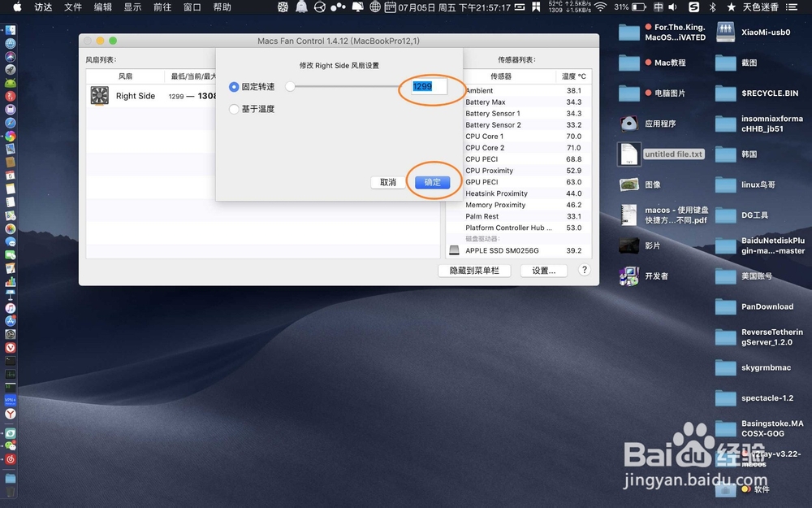Screen dimensions: 812x508
Task: Open Vivaldi browser icon in dock
Action: (11, 347)
